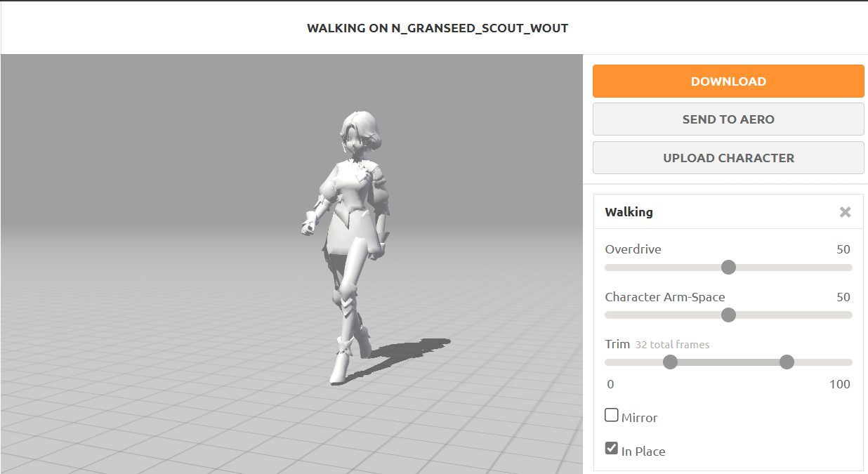Click the Trim start value 0

pos(610,384)
